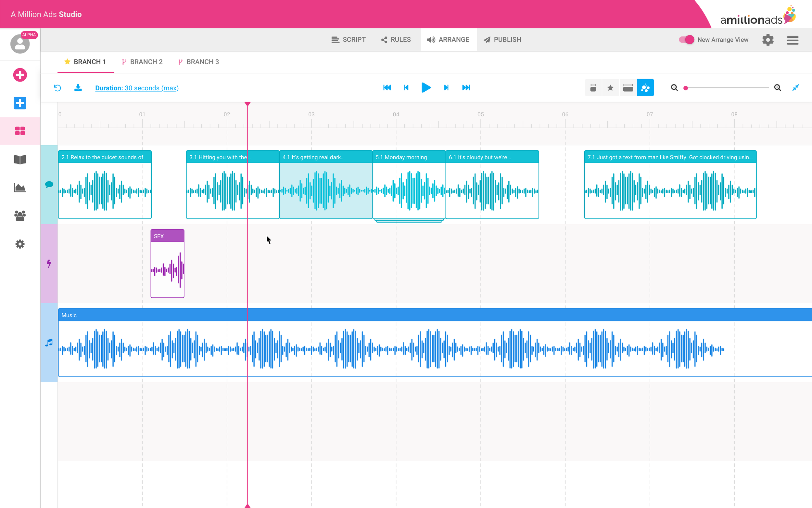This screenshot has height=508, width=812.
Task: Click the pink circular plus icon
Action: click(x=20, y=75)
